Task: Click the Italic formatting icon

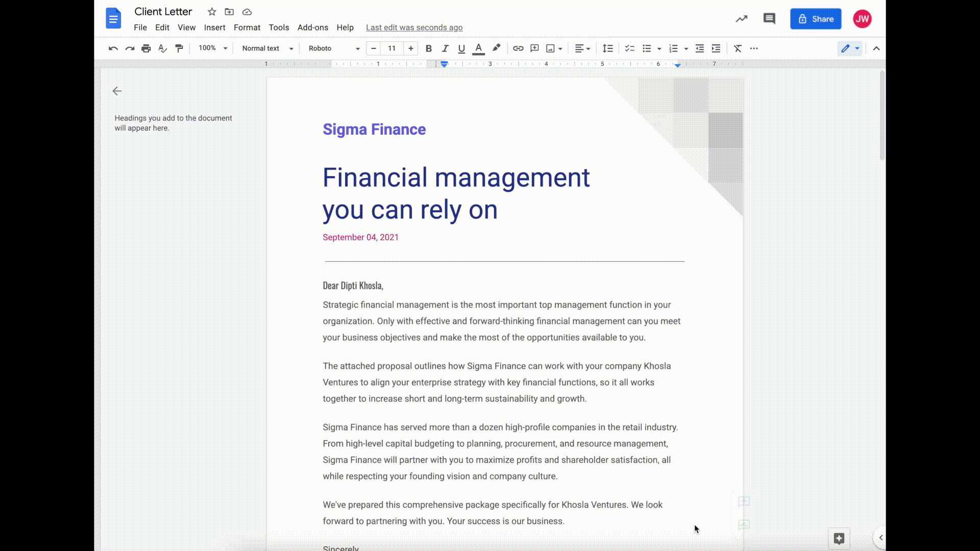Action: point(445,48)
